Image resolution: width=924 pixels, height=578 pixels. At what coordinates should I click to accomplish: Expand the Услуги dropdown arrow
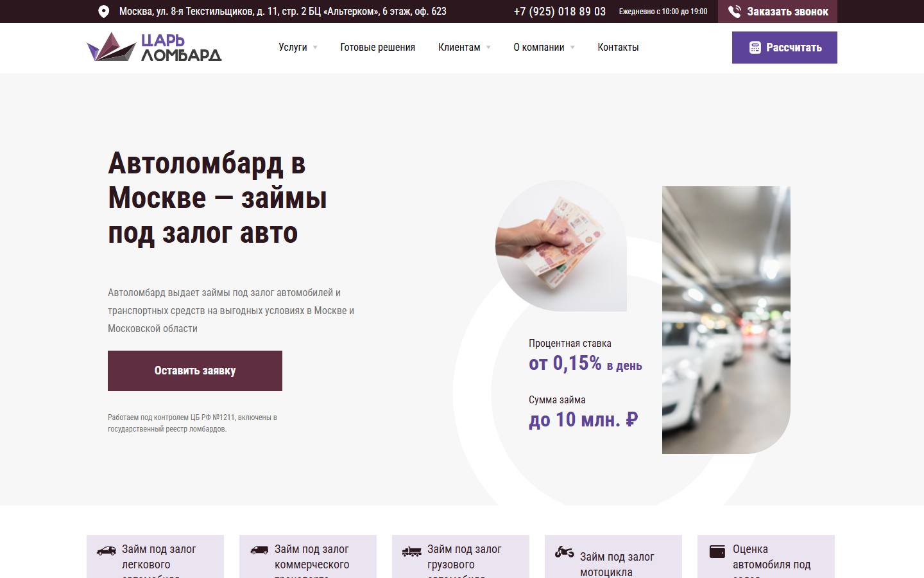click(315, 48)
